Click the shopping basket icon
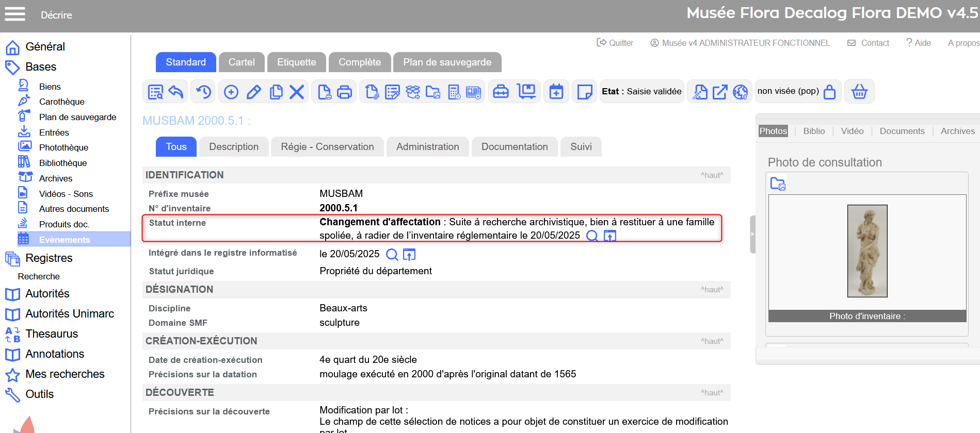980x433 pixels. (859, 92)
